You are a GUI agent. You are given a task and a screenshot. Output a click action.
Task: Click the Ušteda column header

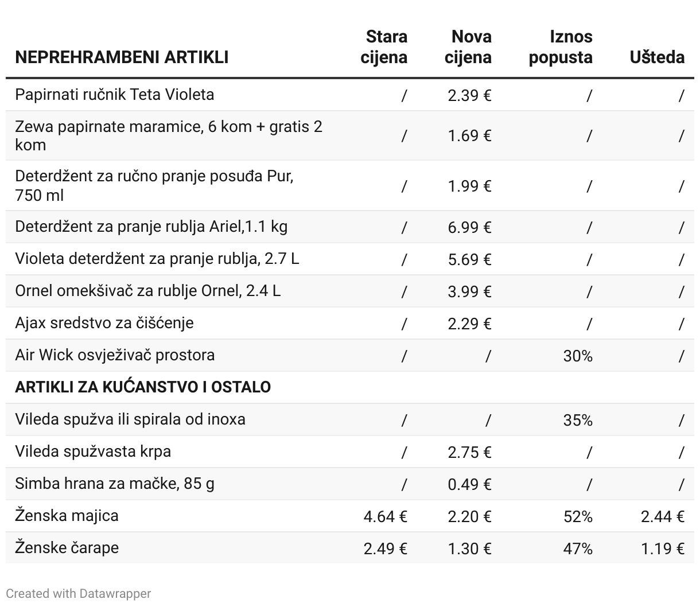click(x=657, y=57)
